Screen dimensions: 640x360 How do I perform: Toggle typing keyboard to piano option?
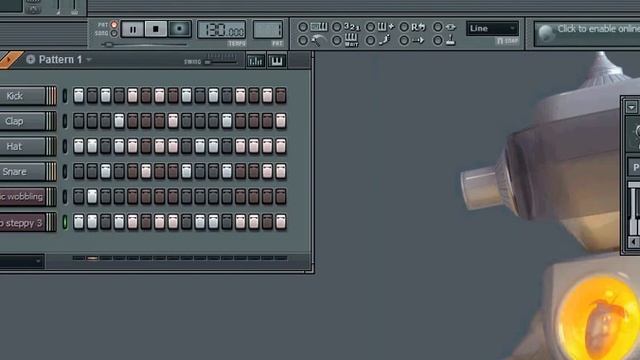click(x=313, y=27)
